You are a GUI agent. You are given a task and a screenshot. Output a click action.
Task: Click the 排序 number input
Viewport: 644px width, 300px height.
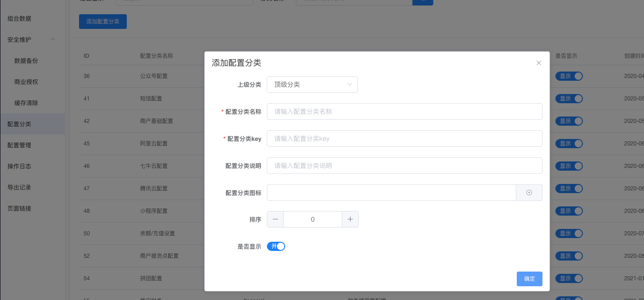312,219
